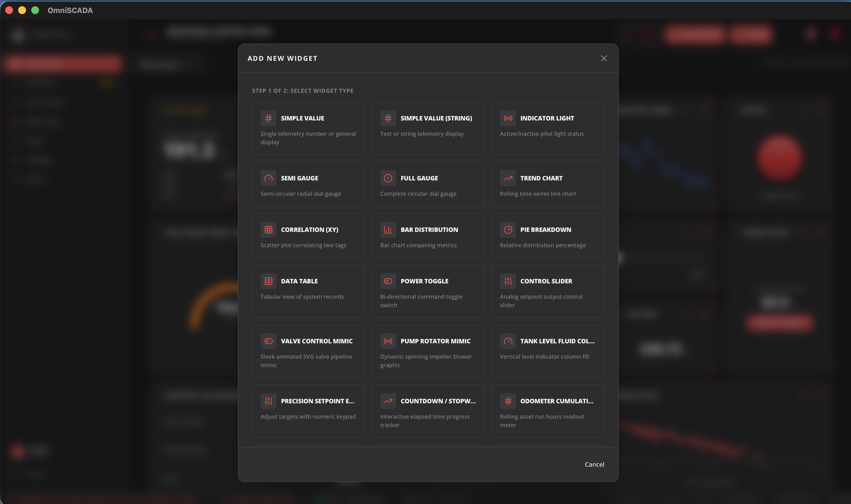This screenshot has height=504, width=851.
Task: Click the Precision Setpoint sliders icon
Action: point(269,401)
